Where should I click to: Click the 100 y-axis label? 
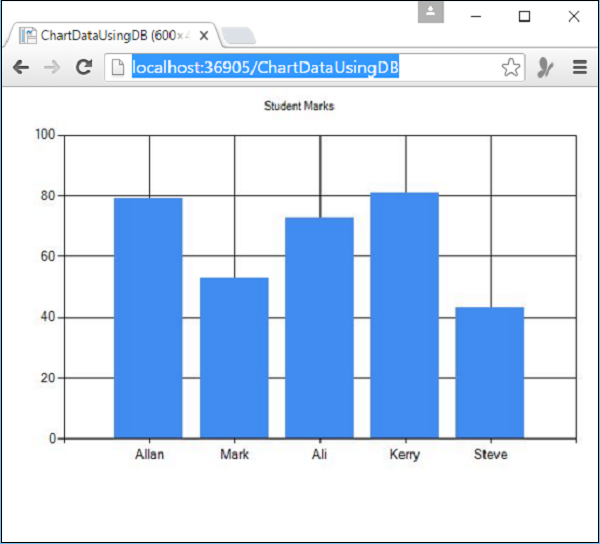click(x=45, y=135)
